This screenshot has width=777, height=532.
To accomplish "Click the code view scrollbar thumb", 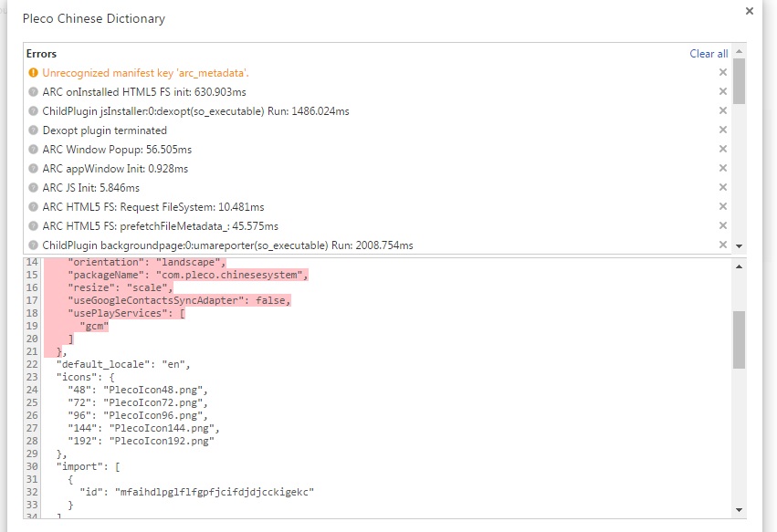I will (739, 339).
